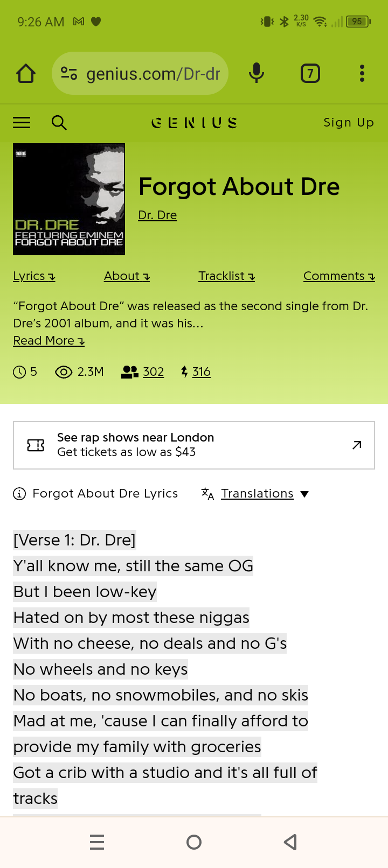Click the Genius logo
The height and width of the screenshot is (868, 388).
194,123
